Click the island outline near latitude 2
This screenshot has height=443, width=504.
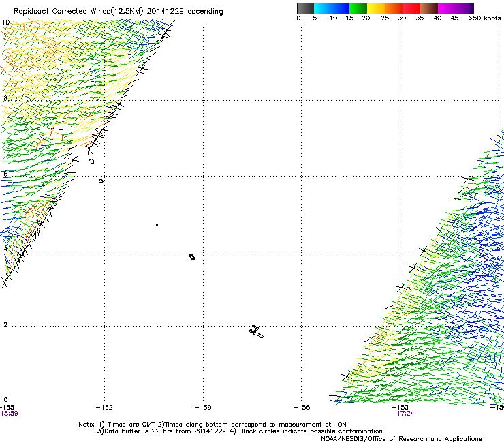click(x=256, y=332)
